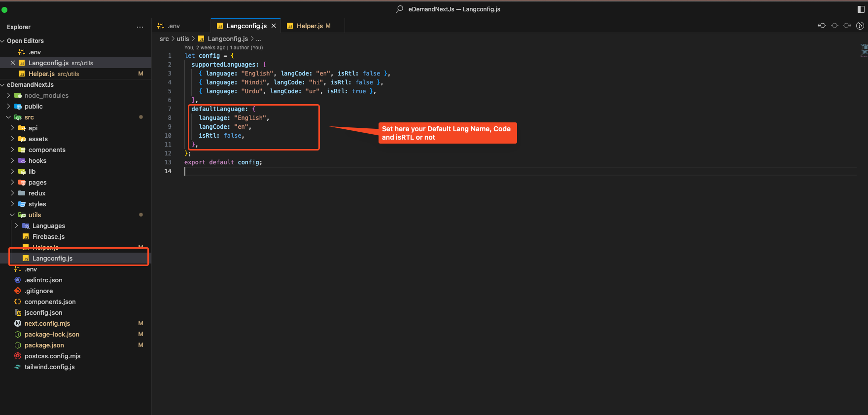Viewport: 868px width, 415px height.
Task: Click the toggle file blame circle icon
Action: pyautogui.click(x=834, y=26)
